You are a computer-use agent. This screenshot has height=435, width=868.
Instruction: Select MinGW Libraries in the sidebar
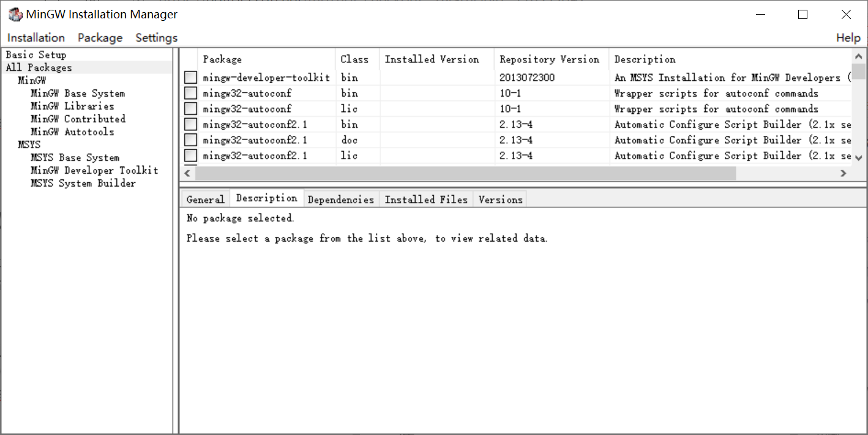(72, 106)
